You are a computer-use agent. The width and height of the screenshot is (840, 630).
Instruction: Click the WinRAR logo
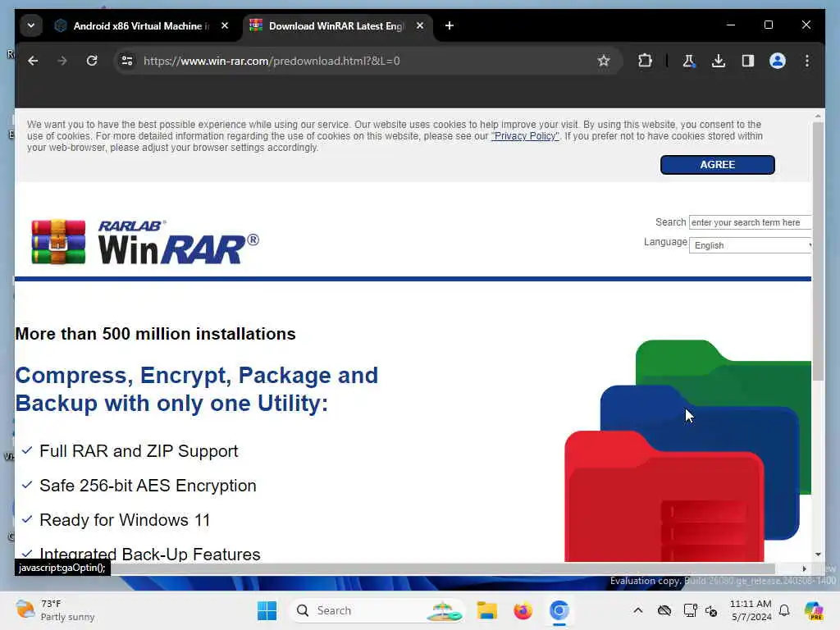pos(144,242)
